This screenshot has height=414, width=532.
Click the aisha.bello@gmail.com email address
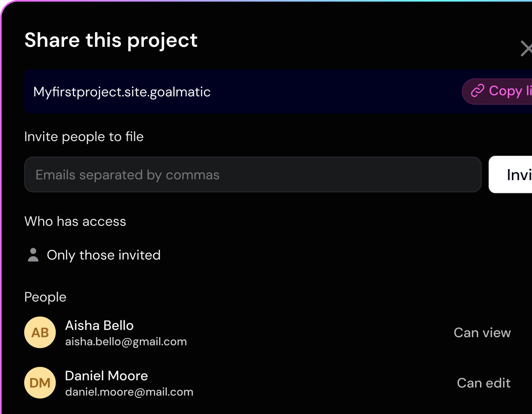pyautogui.click(x=126, y=342)
